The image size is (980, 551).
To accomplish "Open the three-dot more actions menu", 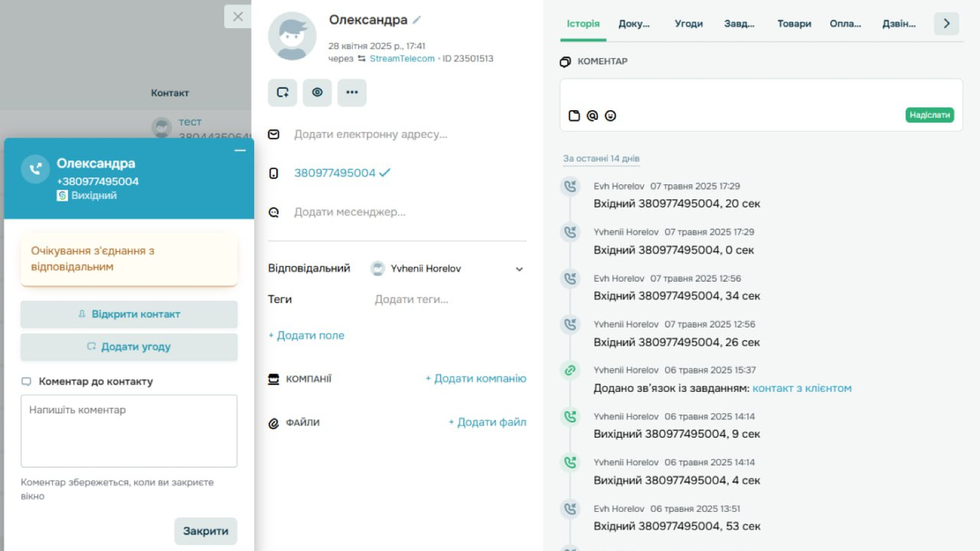I will pyautogui.click(x=352, y=92).
